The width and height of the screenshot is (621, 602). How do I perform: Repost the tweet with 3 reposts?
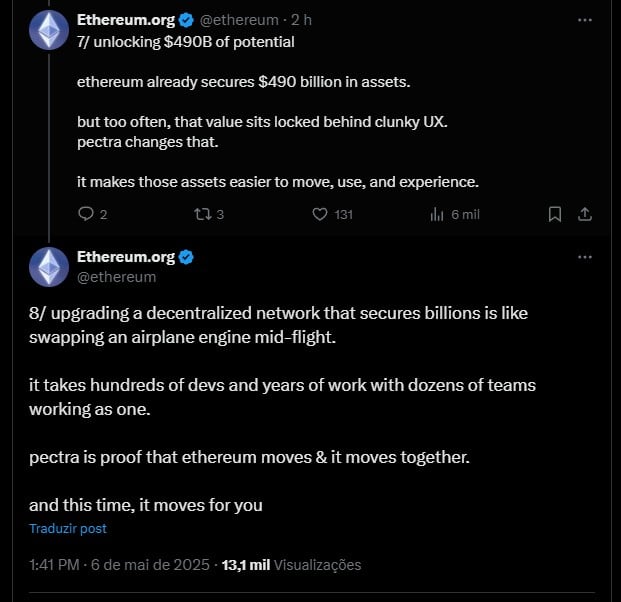(x=209, y=214)
